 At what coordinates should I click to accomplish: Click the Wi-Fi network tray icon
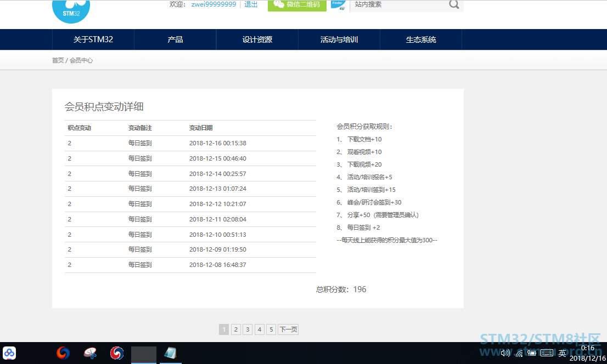(x=519, y=353)
